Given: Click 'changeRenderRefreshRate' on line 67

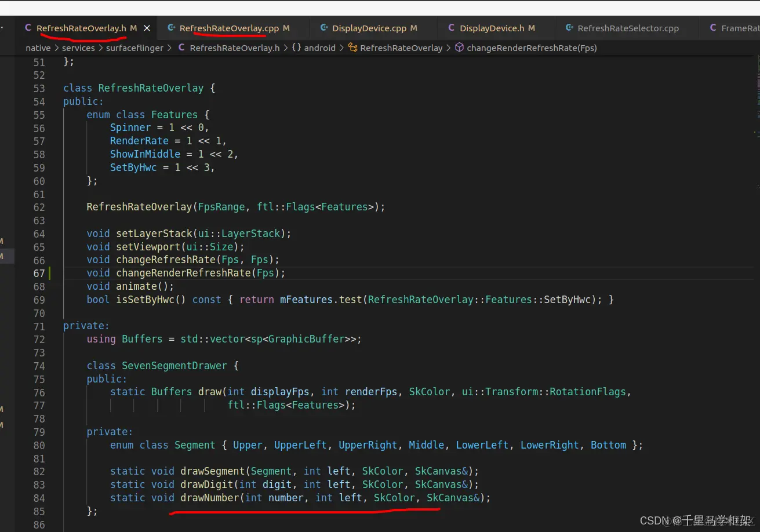Looking at the screenshot, I should [184, 273].
